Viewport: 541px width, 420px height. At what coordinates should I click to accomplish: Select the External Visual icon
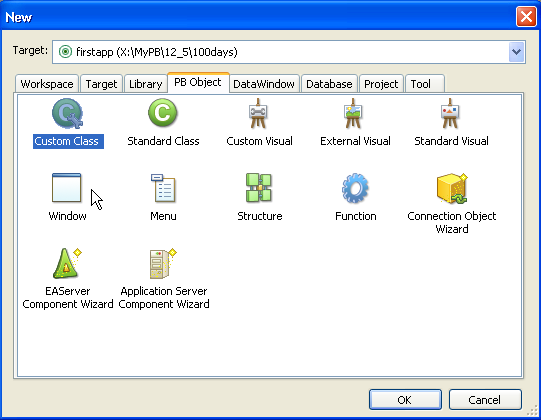(x=353, y=114)
